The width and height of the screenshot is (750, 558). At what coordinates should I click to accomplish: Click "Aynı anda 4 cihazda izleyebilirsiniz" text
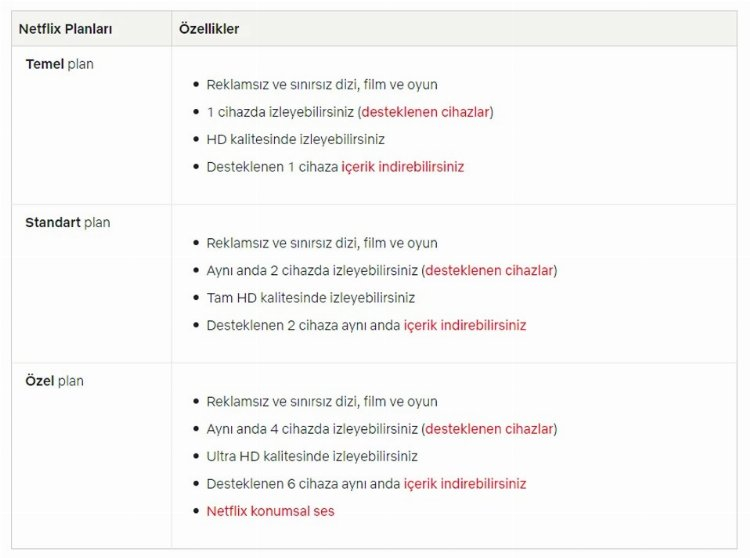[311, 429]
